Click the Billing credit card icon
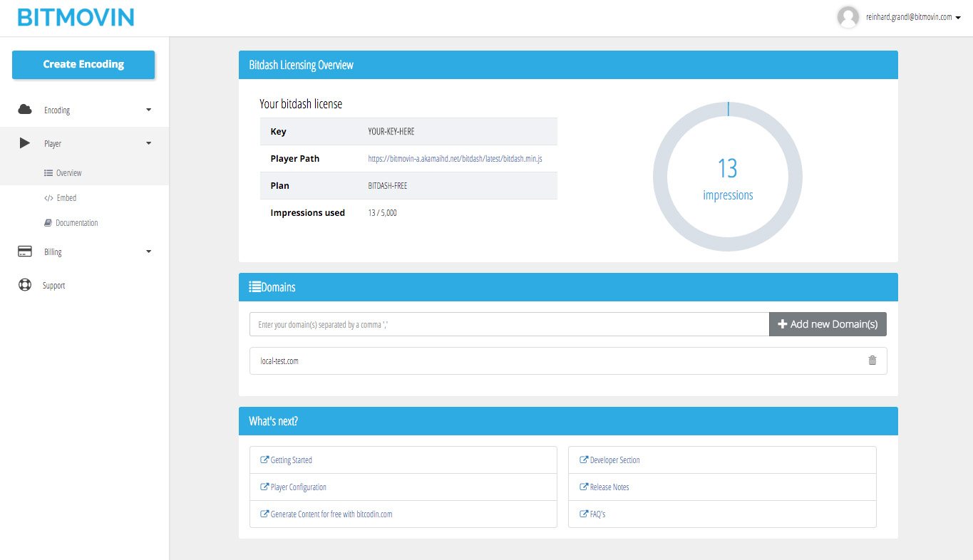The width and height of the screenshot is (973, 560). pyautogui.click(x=25, y=252)
